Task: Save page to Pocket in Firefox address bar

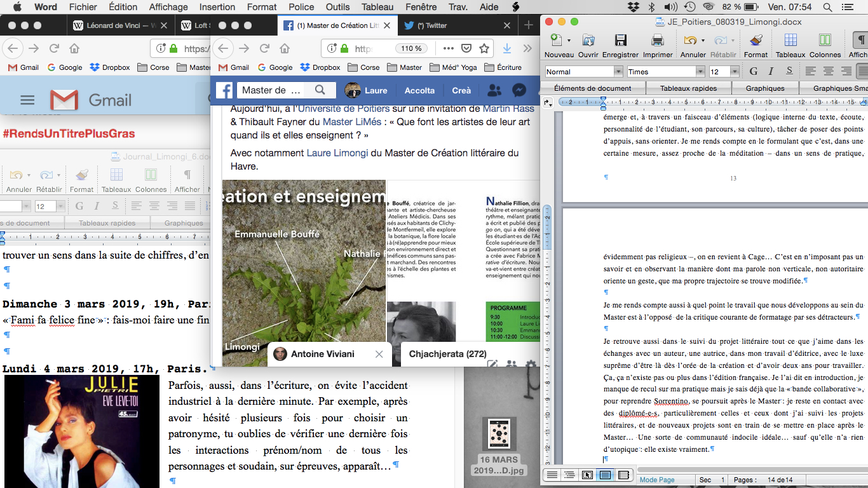Action: click(466, 49)
